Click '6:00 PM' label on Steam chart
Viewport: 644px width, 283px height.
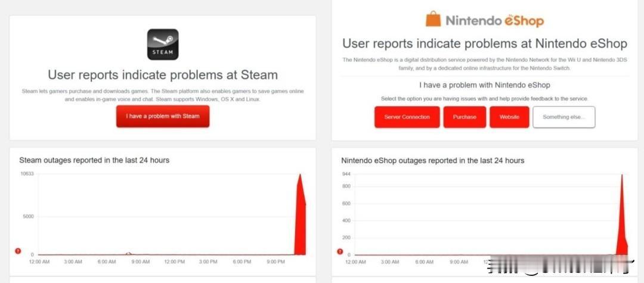tap(242, 262)
